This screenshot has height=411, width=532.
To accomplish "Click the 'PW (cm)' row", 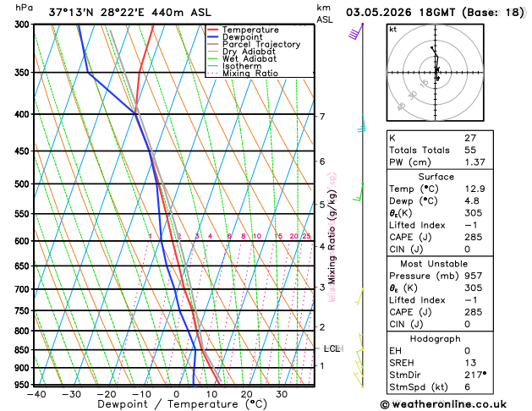I will coord(440,162).
